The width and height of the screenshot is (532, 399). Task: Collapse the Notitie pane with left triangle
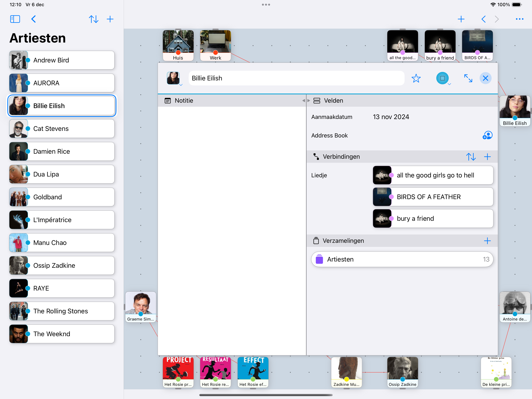point(304,101)
